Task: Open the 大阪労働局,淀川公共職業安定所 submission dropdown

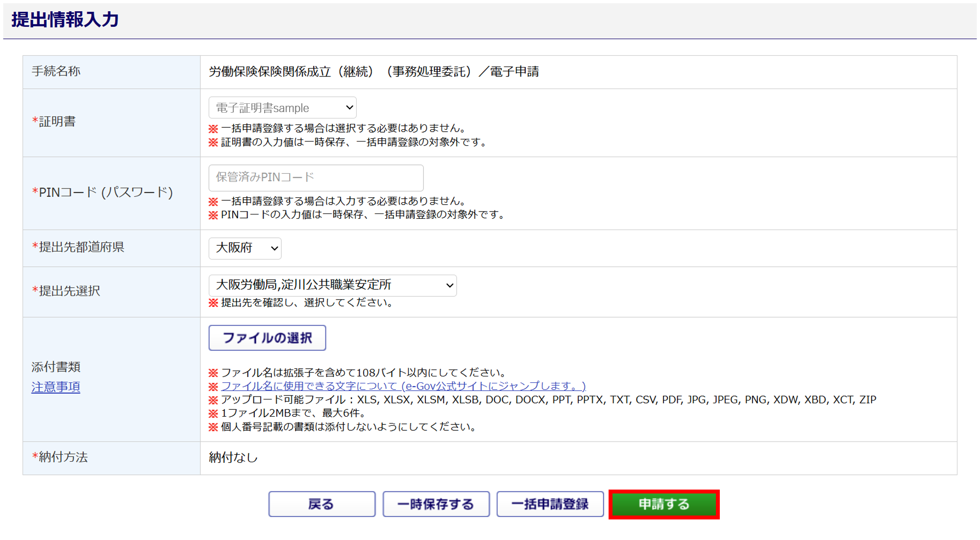Action: pos(332,285)
